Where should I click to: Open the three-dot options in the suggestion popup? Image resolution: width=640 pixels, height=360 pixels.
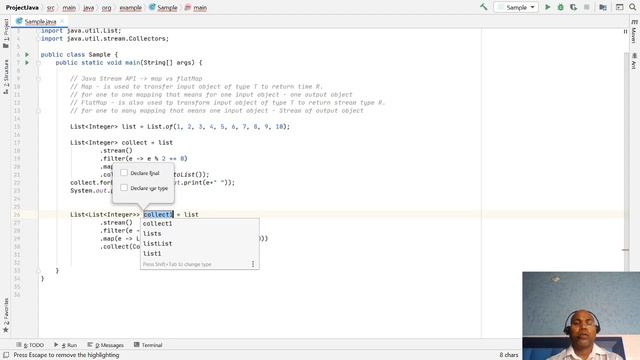[253, 264]
